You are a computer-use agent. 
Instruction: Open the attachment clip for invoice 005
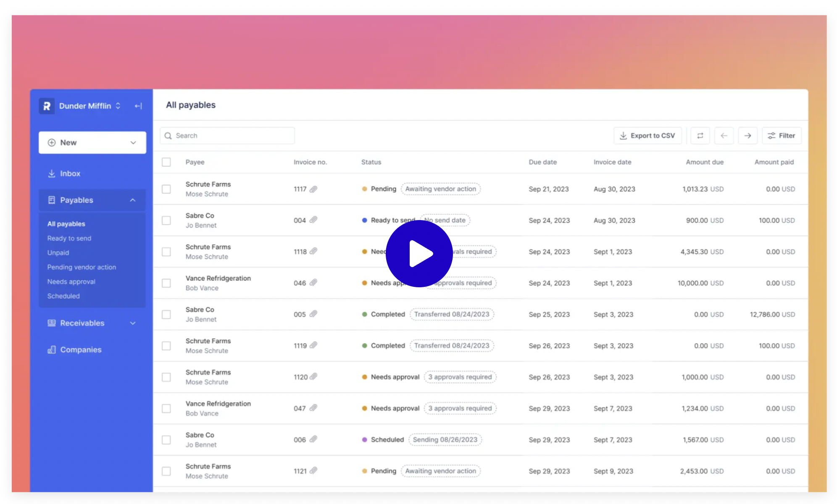pos(313,314)
